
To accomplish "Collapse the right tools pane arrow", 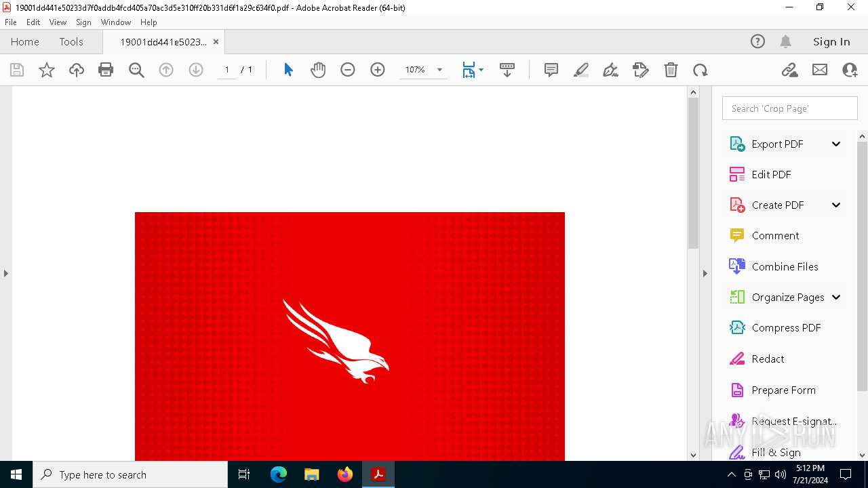I will [705, 273].
